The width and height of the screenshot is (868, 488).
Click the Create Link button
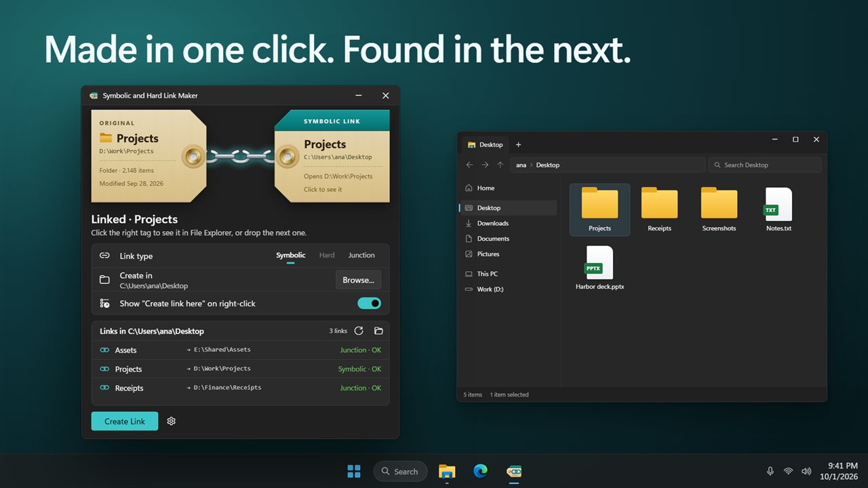click(x=125, y=421)
